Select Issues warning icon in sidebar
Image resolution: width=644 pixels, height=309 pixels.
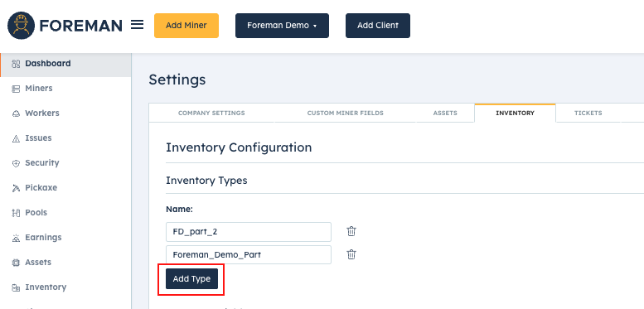coord(16,138)
